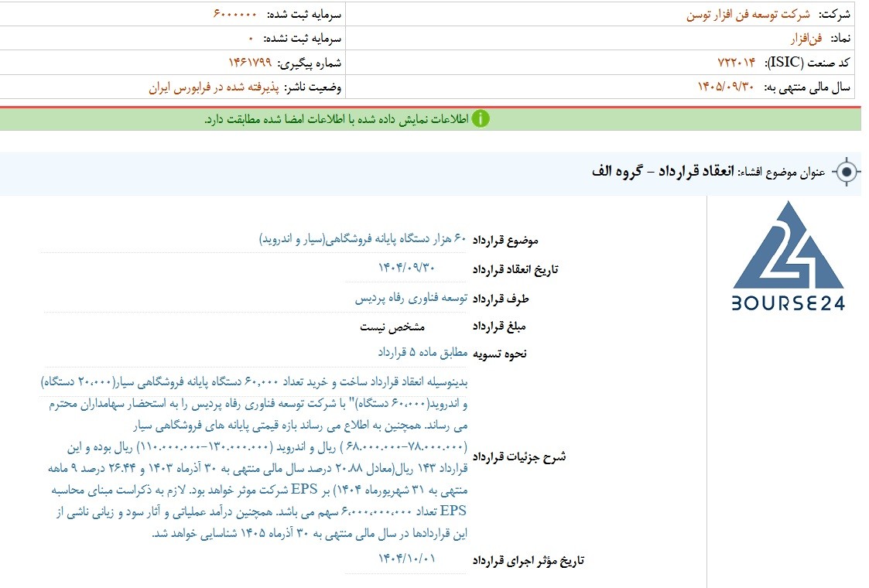Click the green info icon in the notice bar
Viewport: 869px width, 588px height.
point(481,118)
